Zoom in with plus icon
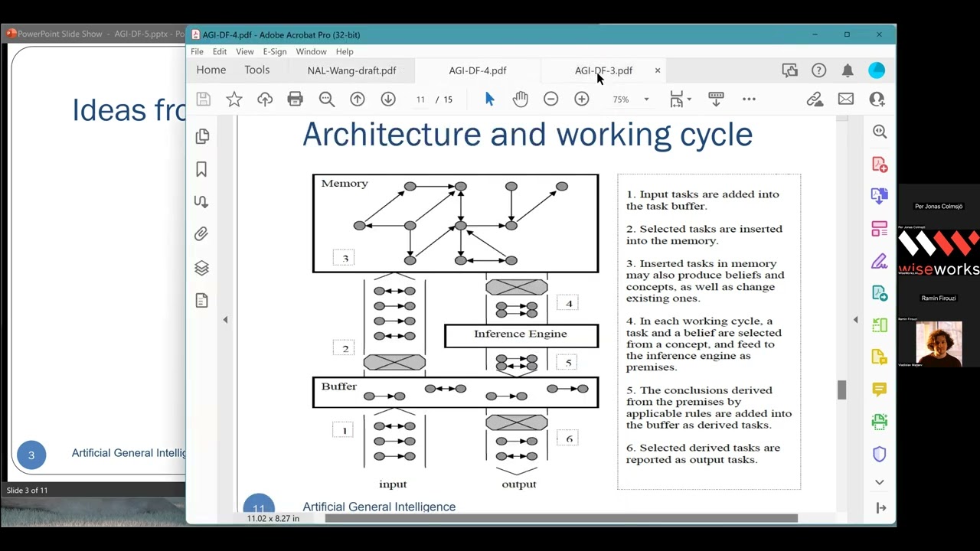 582,99
